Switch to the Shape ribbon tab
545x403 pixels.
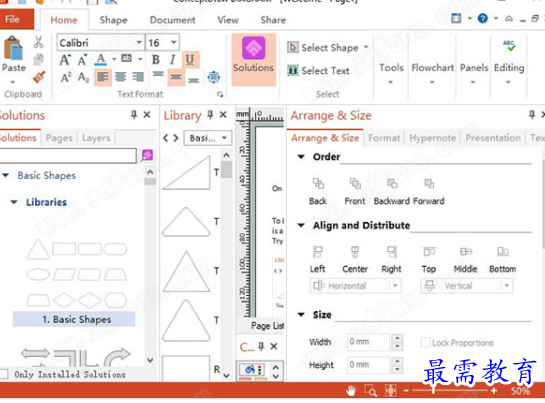(x=113, y=20)
